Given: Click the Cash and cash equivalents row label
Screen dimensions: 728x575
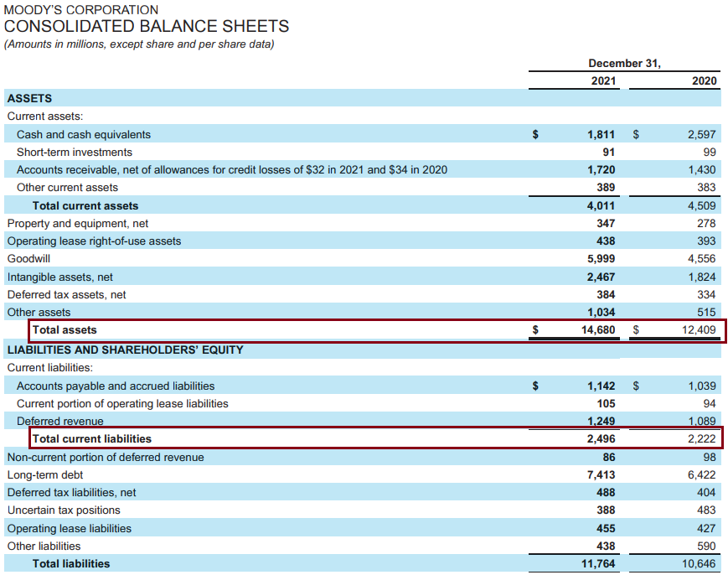Looking at the screenshot, I should tap(84, 134).
